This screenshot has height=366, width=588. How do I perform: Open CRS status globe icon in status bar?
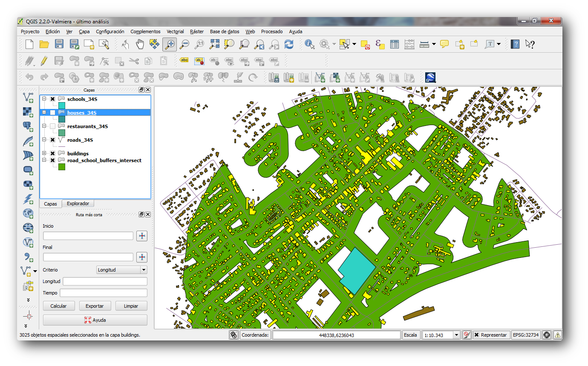point(547,335)
